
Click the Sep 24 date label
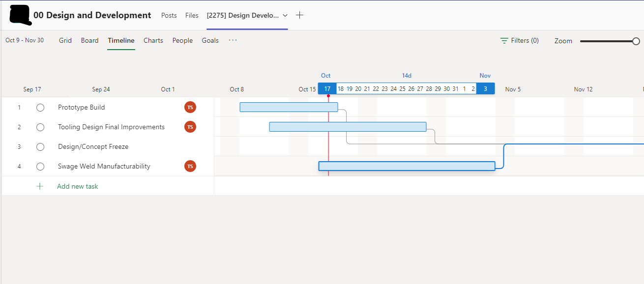point(101,89)
